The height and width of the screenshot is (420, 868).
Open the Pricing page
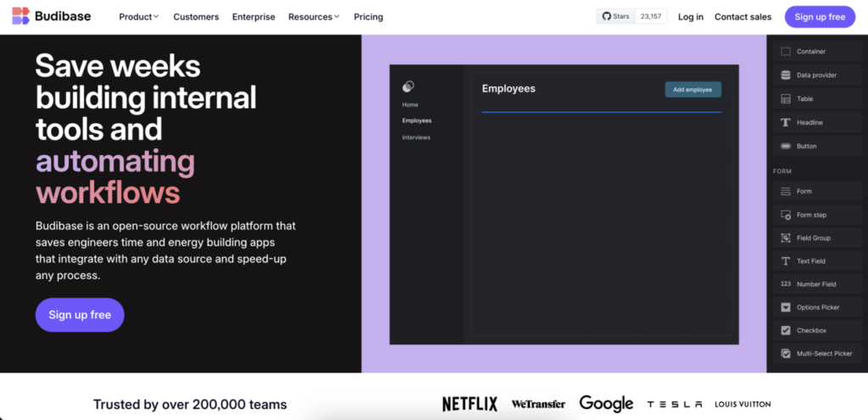(368, 17)
